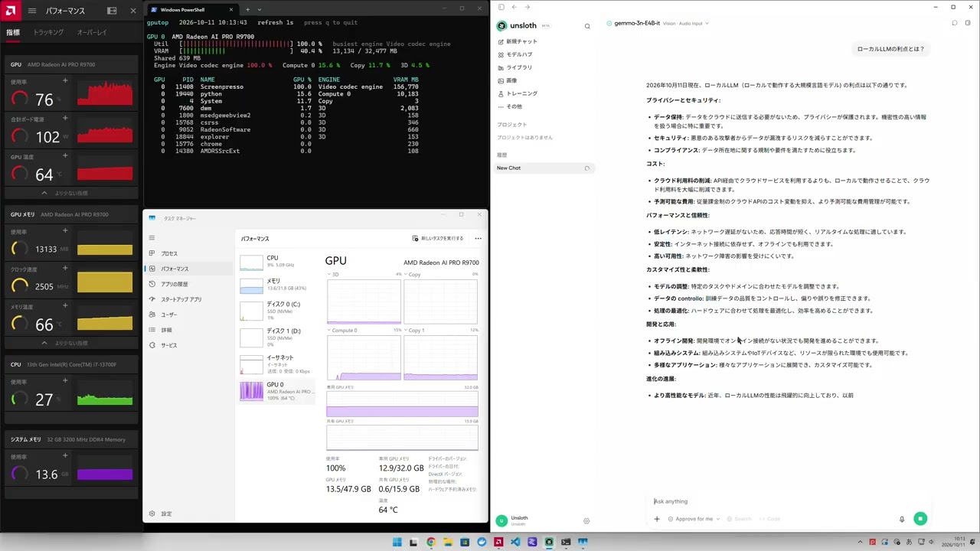Add クロック速度 metric with plus icon
Viewport: 980px width, 551px height.
[x=65, y=269]
